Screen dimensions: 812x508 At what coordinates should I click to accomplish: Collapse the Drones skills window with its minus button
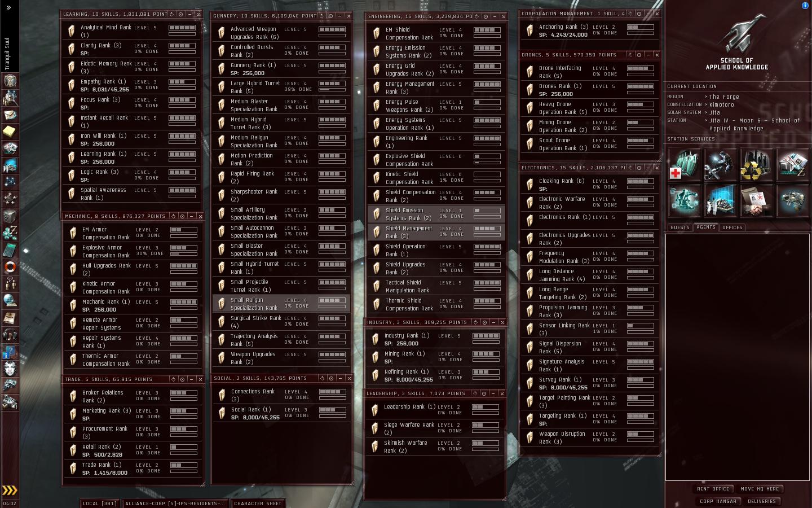pyautogui.click(x=648, y=55)
